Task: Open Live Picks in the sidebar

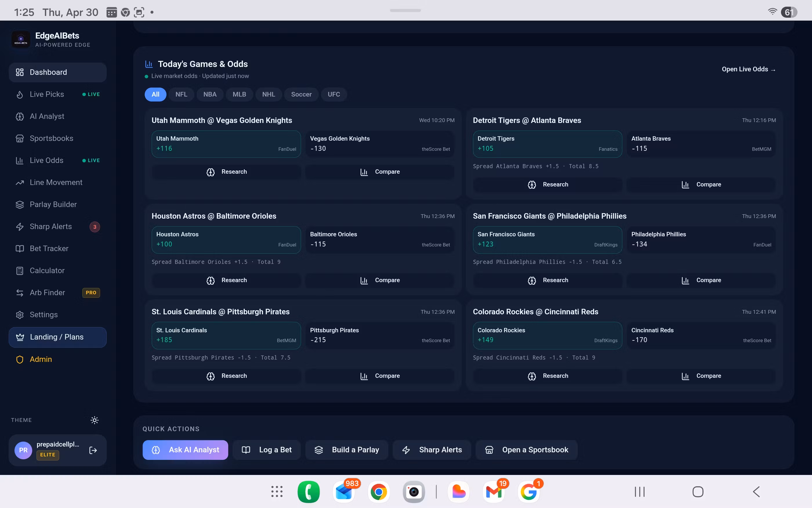Action: [57, 95]
